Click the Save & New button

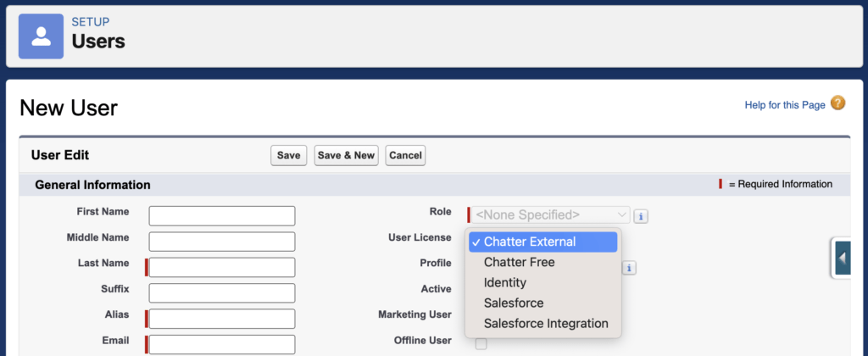click(x=346, y=156)
